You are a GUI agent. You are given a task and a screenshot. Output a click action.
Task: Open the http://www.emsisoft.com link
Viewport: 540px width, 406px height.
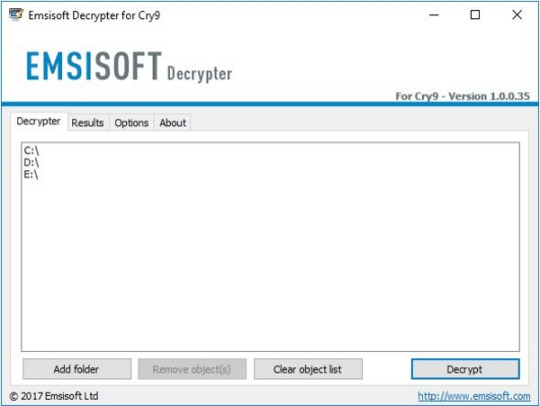[474, 396]
